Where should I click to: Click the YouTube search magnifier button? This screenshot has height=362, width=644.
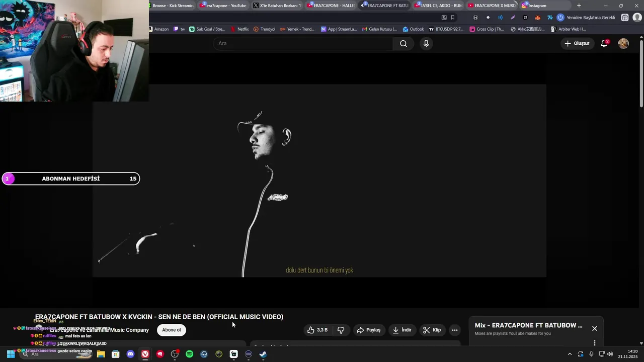pos(403,44)
